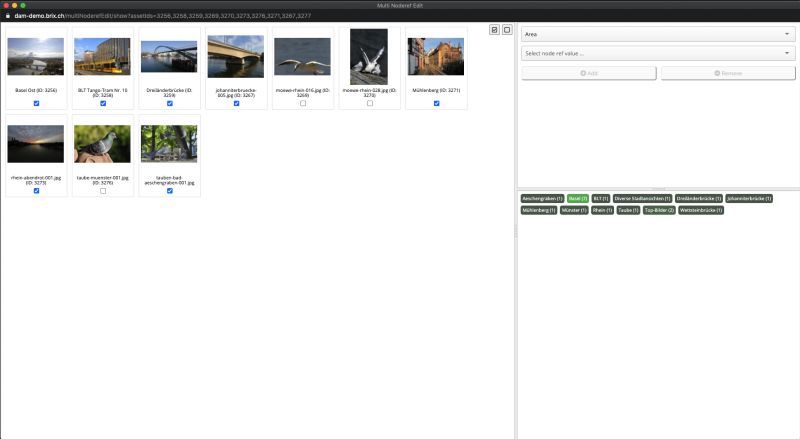Viewport: 800px width, 439px height.
Task: Open the Area dropdown
Action: coord(658,34)
